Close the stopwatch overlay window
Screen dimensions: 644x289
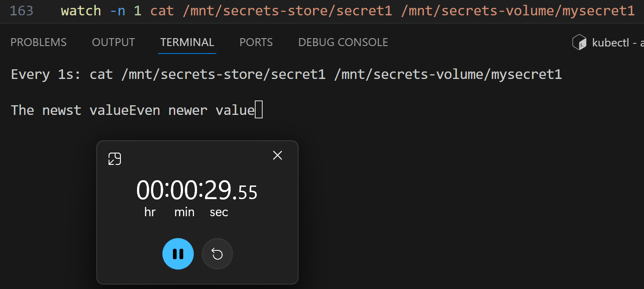click(278, 155)
